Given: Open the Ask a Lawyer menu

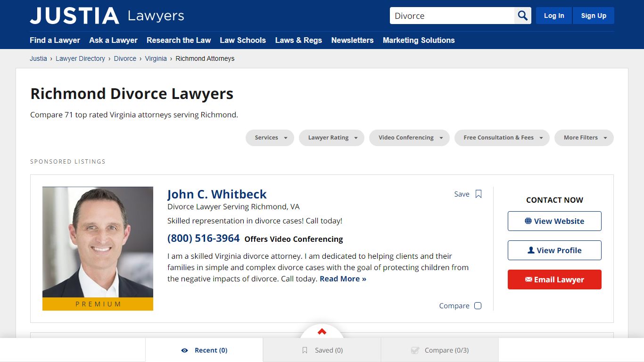Looking at the screenshot, I should tap(113, 40).
